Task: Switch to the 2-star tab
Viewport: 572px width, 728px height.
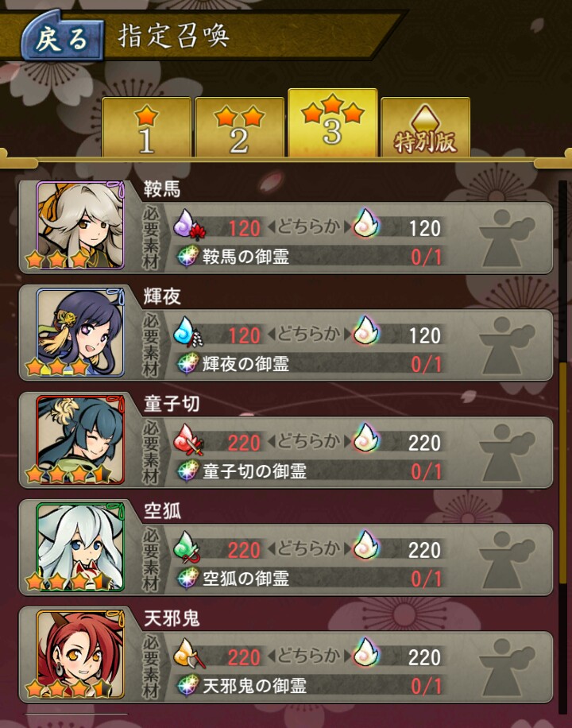Action: point(239,126)
